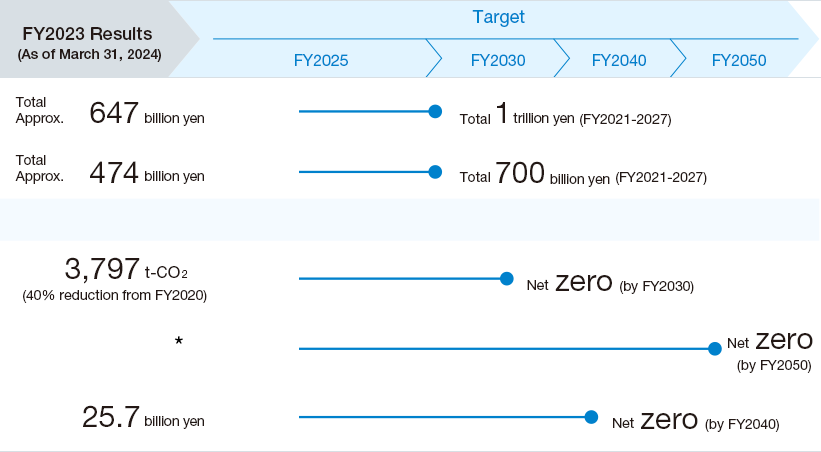The image size is (821, 452).
Task: Click the Net zero by FY2040 dot
Action: pyautogui.click(x=591, y=417)
